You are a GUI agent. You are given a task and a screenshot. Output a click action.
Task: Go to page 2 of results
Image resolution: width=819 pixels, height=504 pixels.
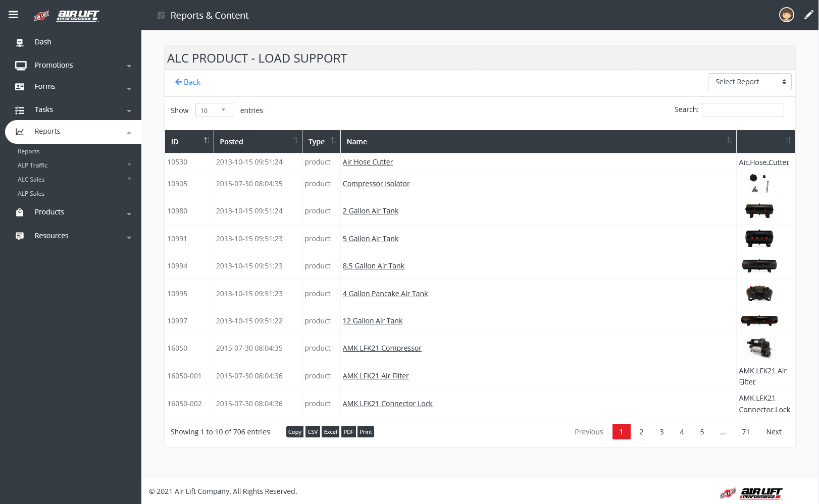click(641, 432)
